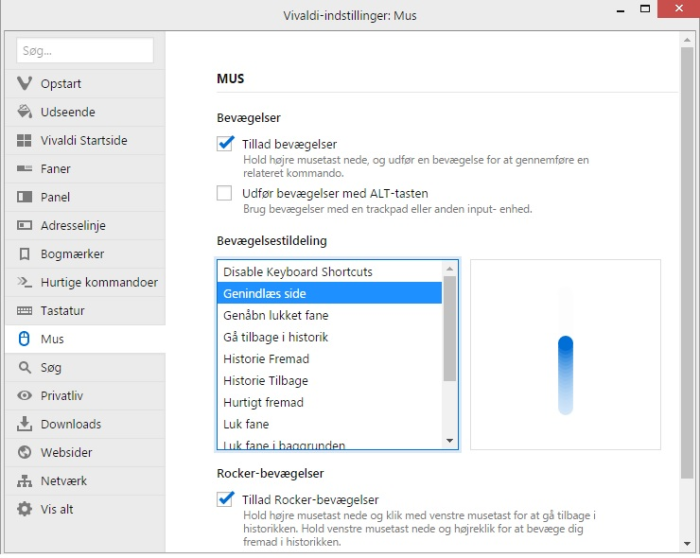Click the grid icon for Vivaldi Startside

(24, 140)
